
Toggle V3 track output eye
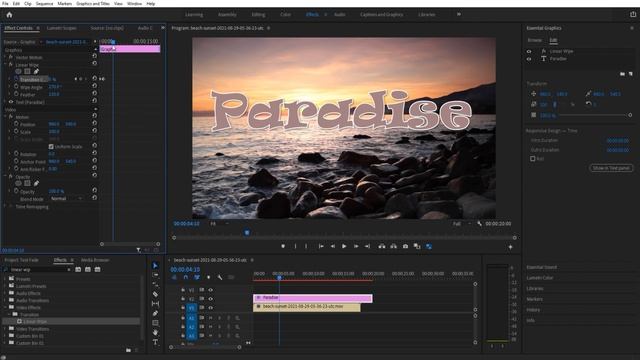(210, 290)
